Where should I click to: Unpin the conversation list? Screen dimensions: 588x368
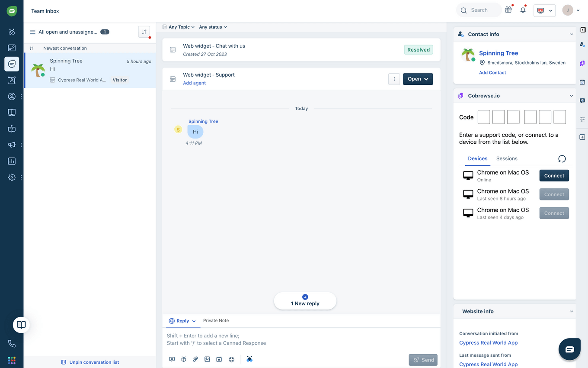(x=90, y=362)
